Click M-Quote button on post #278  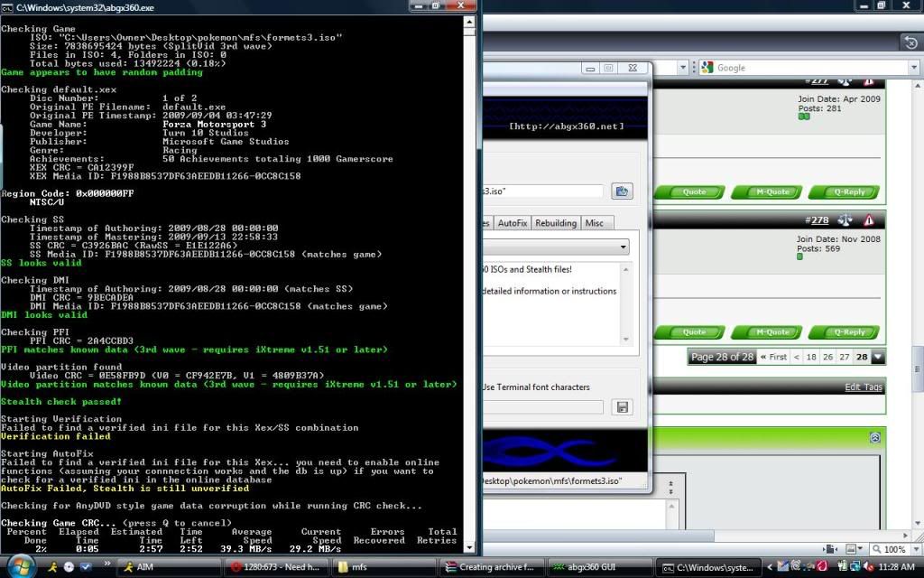click(767, 332)
